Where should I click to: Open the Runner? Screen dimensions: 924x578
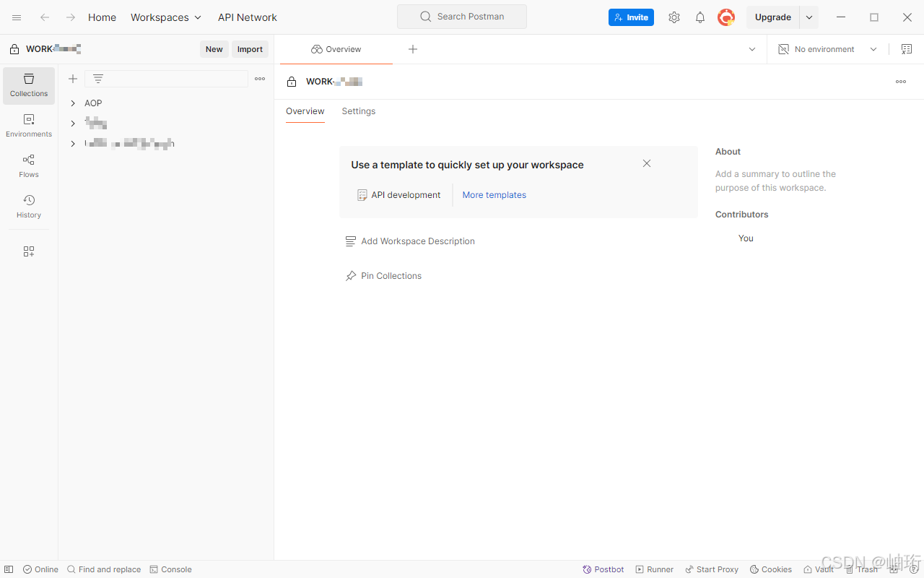pos(654,569)
